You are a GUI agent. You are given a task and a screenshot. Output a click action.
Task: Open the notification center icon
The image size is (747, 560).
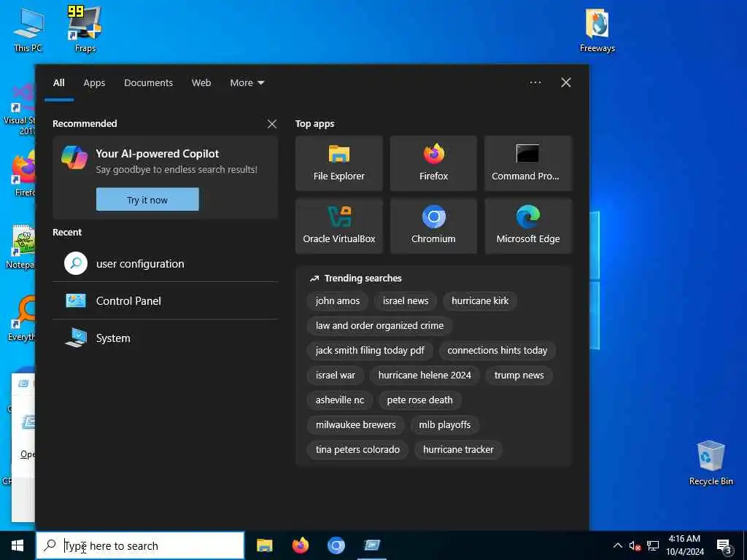click(724, 546)
